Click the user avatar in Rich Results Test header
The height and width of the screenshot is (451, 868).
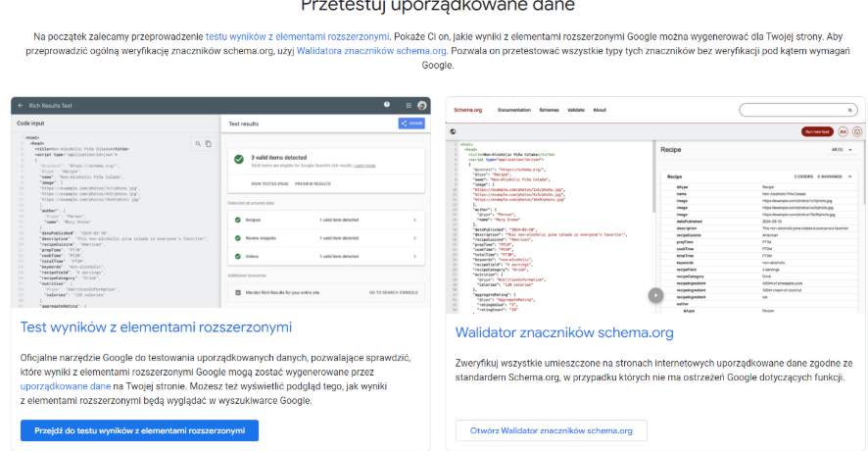pos(421,105)
